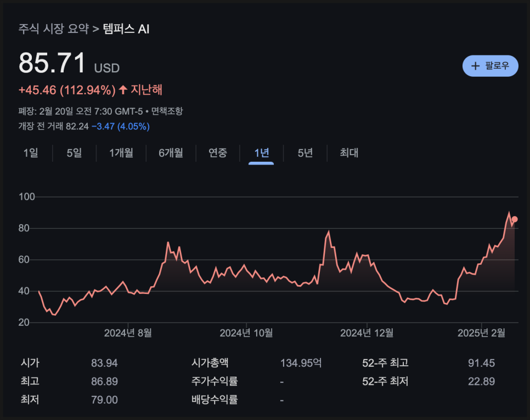Viewport: 530px width, 420px height.
Task: Click the 개장 전 거래 82.24 text
Action: [x=53, y=126]
